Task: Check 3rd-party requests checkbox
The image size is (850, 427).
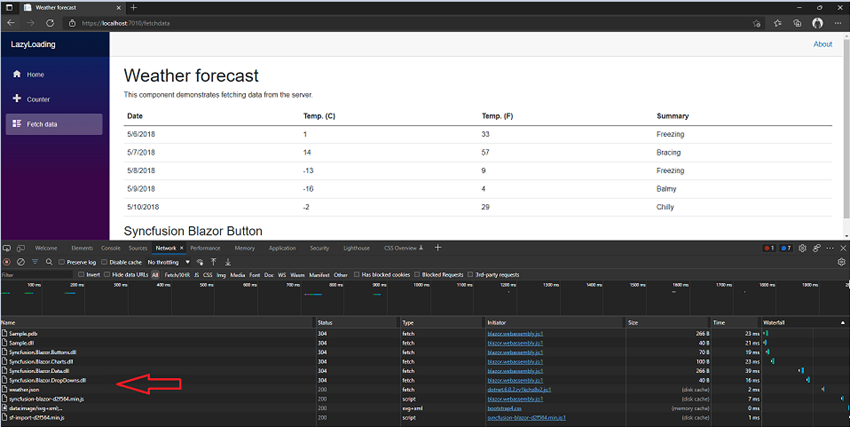Action: [471, 275]
